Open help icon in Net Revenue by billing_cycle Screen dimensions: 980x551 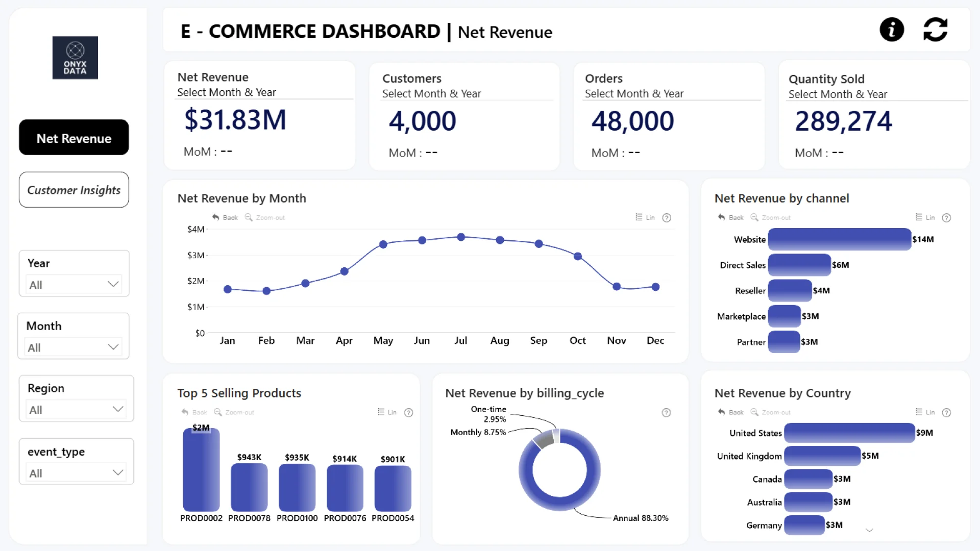[666, 413]
